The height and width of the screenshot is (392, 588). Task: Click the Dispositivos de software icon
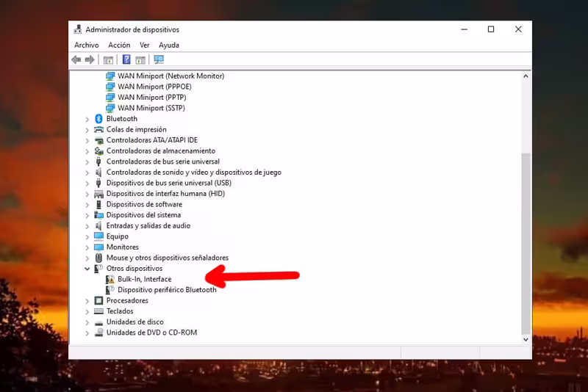coord(98,204)
